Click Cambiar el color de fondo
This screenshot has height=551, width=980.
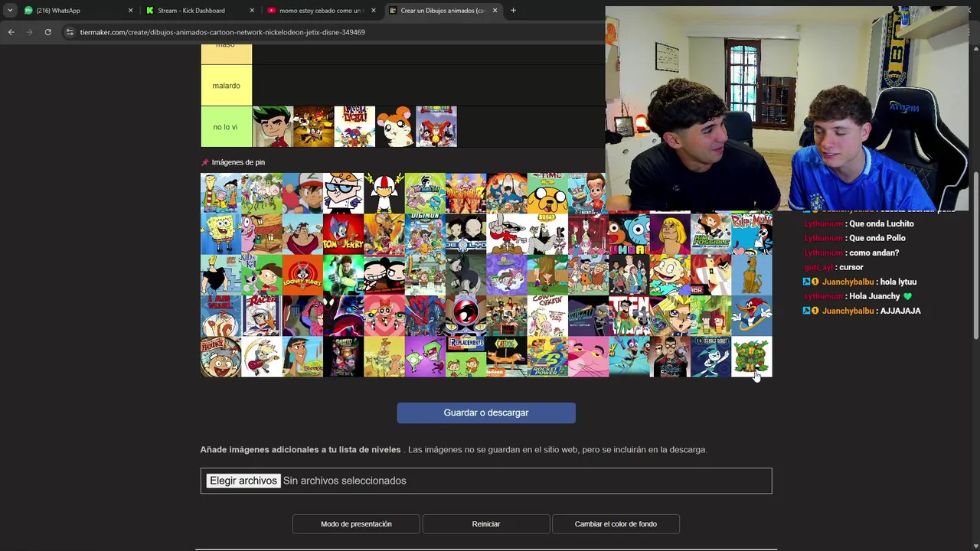pyautogui.click(x=616, y=524)
